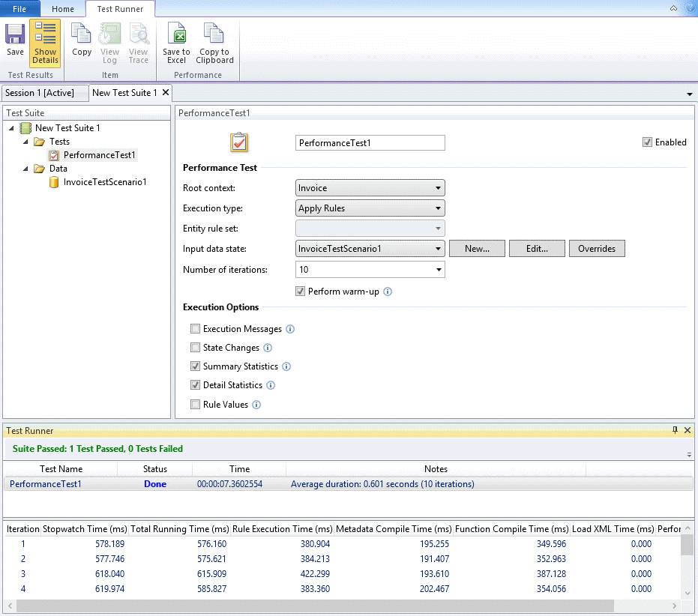
Task: Switch to the Home ribbon tab
Action: coord(63,9)
